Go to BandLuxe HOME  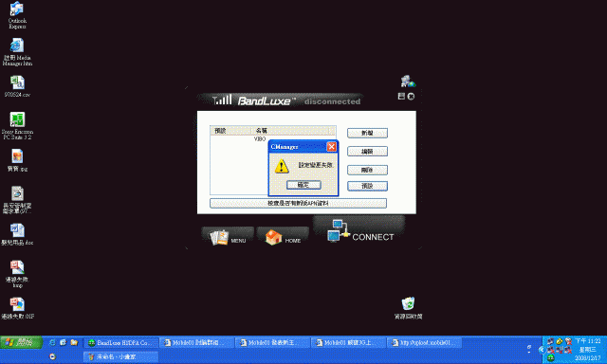tap(283, 237)
